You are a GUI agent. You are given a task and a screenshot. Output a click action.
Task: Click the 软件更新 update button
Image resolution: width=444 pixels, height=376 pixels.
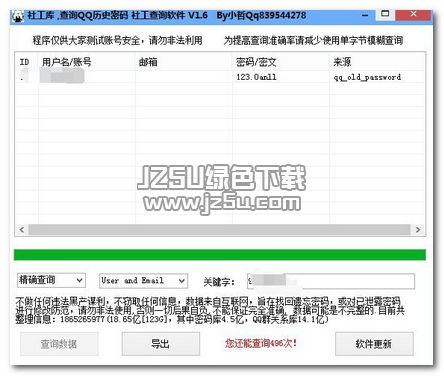tap(374, 343)
